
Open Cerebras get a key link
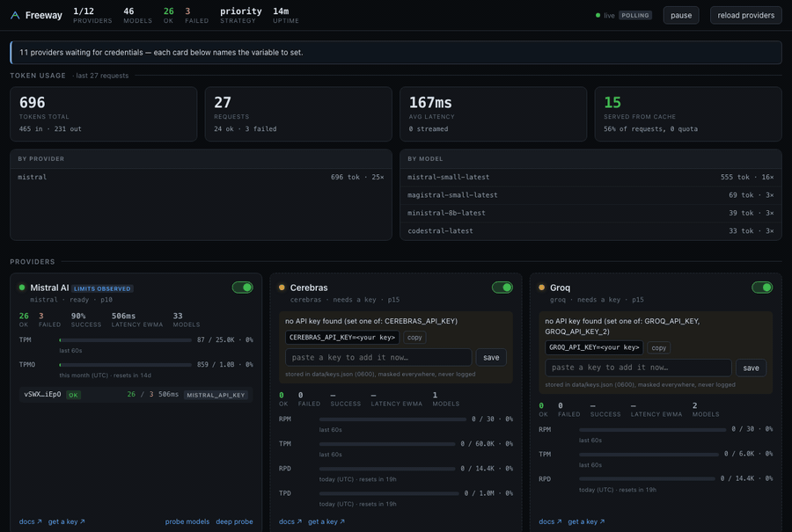[x=326, y=521]
